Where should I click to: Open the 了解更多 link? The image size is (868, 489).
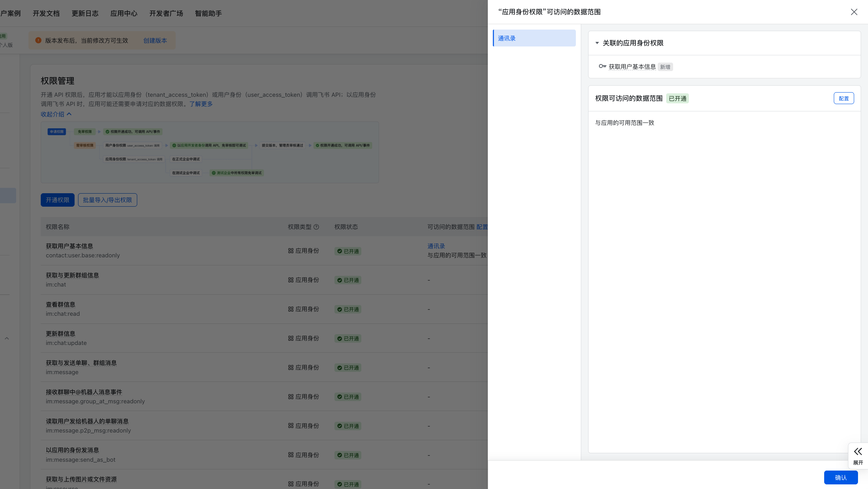pyautogui.click(x=201, y=104)
